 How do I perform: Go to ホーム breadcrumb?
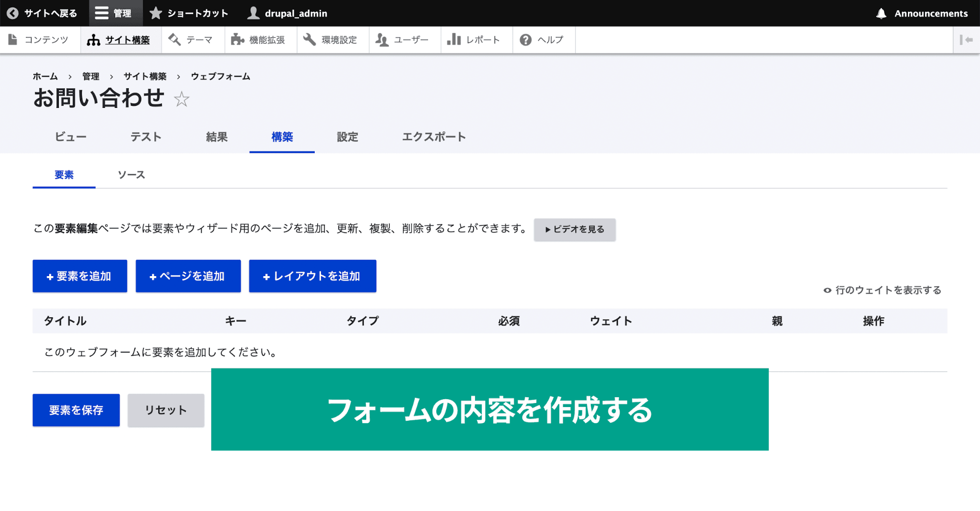pos(45,77)
